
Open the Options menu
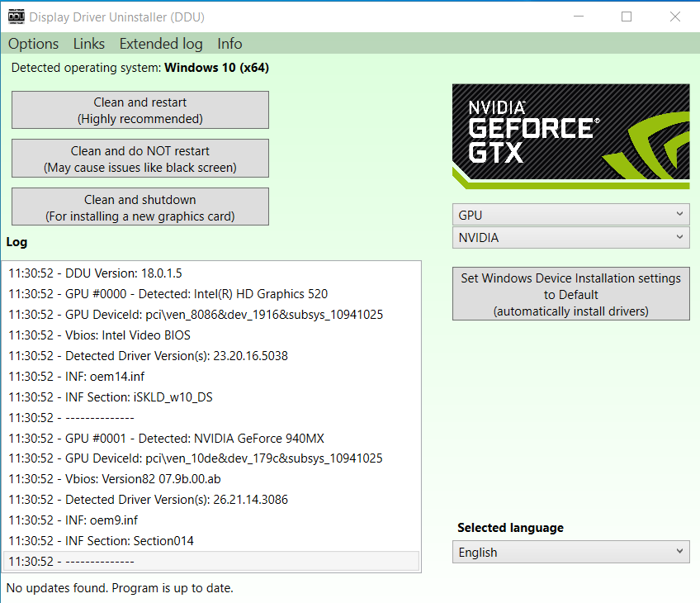pyautogui.click(x=34, y=44)
